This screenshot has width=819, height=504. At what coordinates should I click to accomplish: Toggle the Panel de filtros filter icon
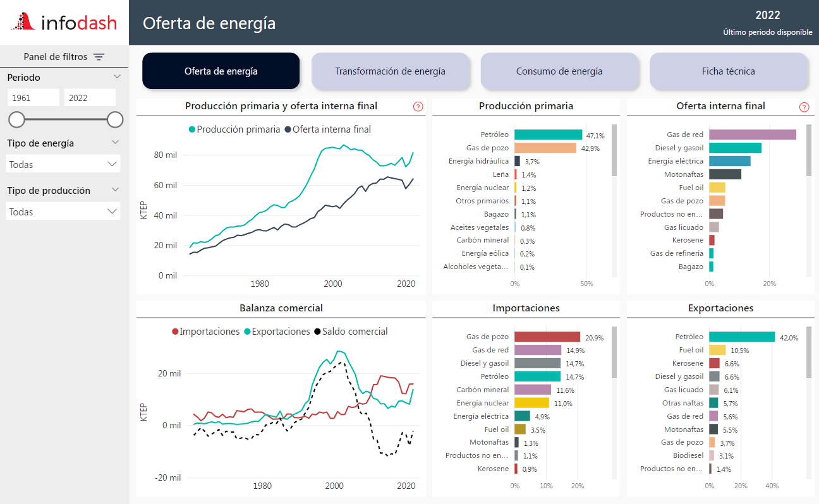pos(99,57)
